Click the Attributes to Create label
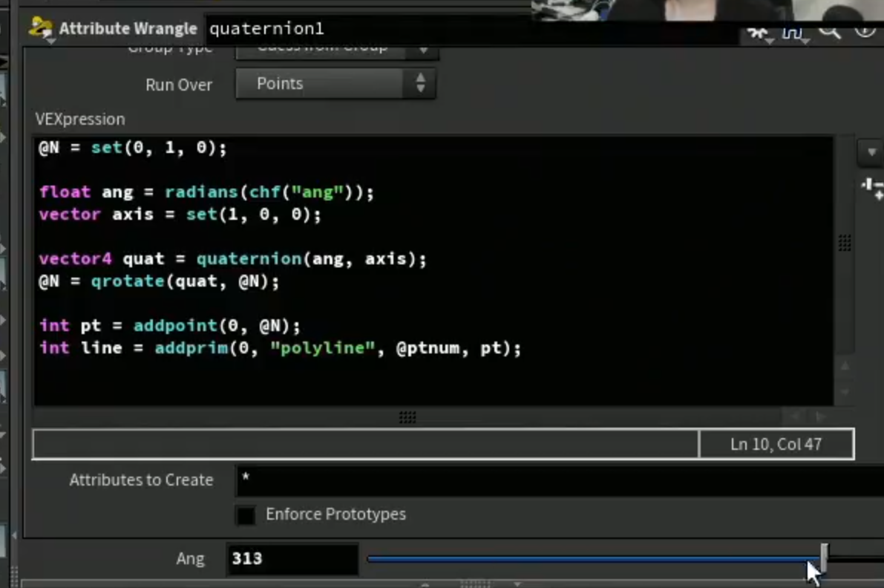Screen dimensions: 884x588 point(141,480)
